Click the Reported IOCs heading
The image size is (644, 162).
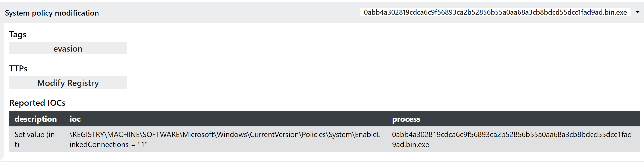pyautogui.click(x=37, y=103)
